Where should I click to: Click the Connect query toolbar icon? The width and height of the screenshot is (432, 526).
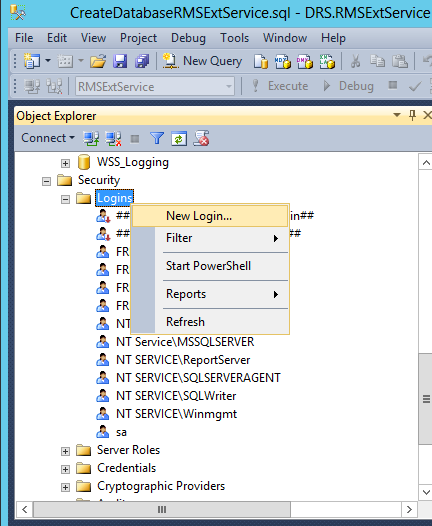tap(32, 87)
